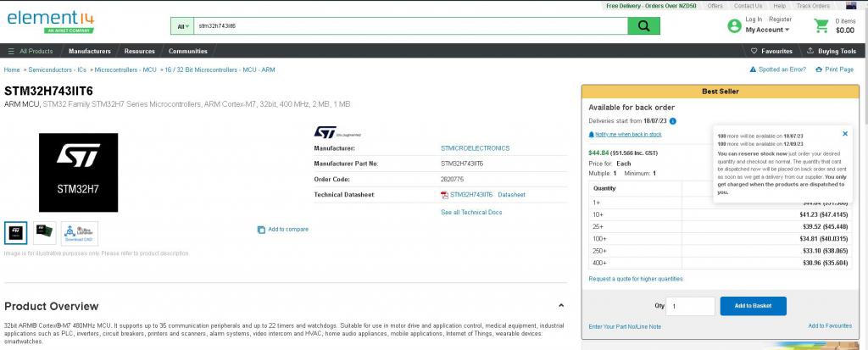Tick the Add to compare checkbox
The image size is (868, 350).
coord(262,230)
